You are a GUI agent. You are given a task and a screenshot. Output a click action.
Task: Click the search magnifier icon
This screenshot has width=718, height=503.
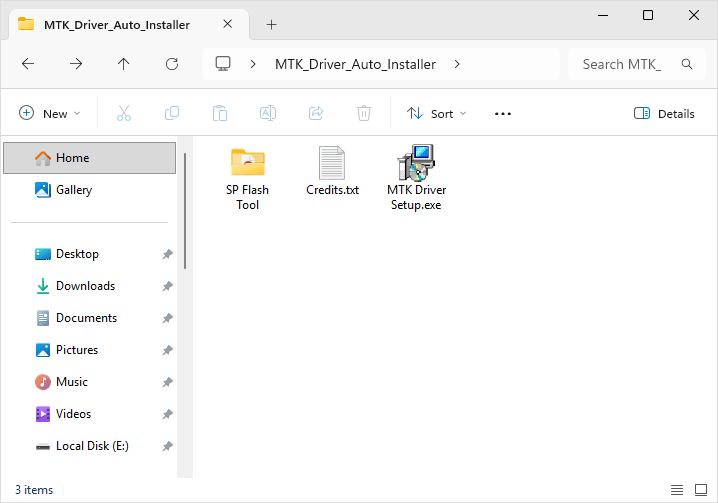[x=686, y=64]
